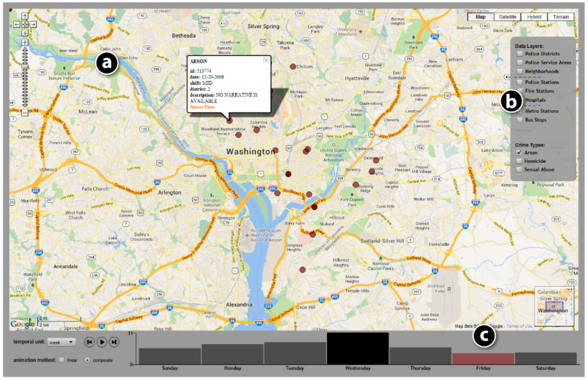This screenshot has width=588, height=381.
Task: Open the temporal unit week dropdown
Action: (x=61, y=342)
